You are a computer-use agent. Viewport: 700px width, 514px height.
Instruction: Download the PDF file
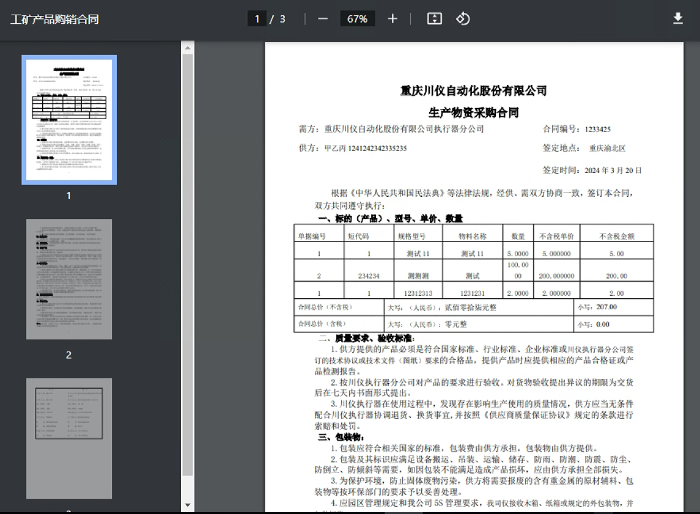click(678, 18)
